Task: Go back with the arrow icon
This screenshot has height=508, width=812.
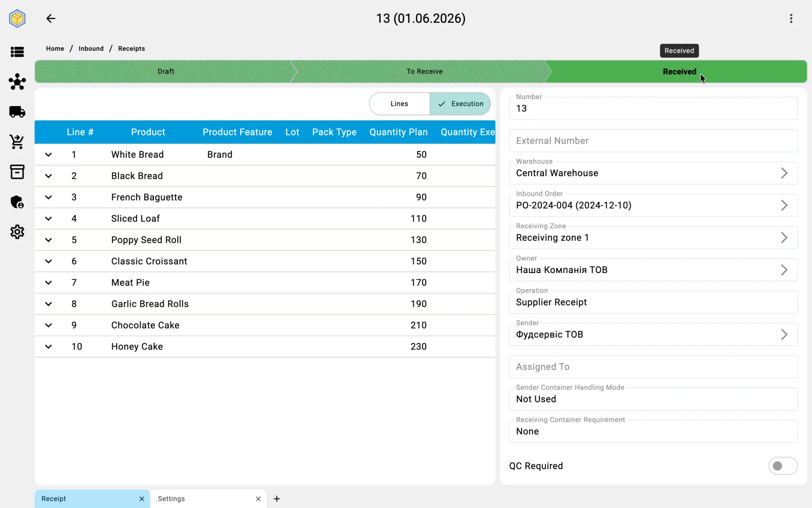Action: 51,19
